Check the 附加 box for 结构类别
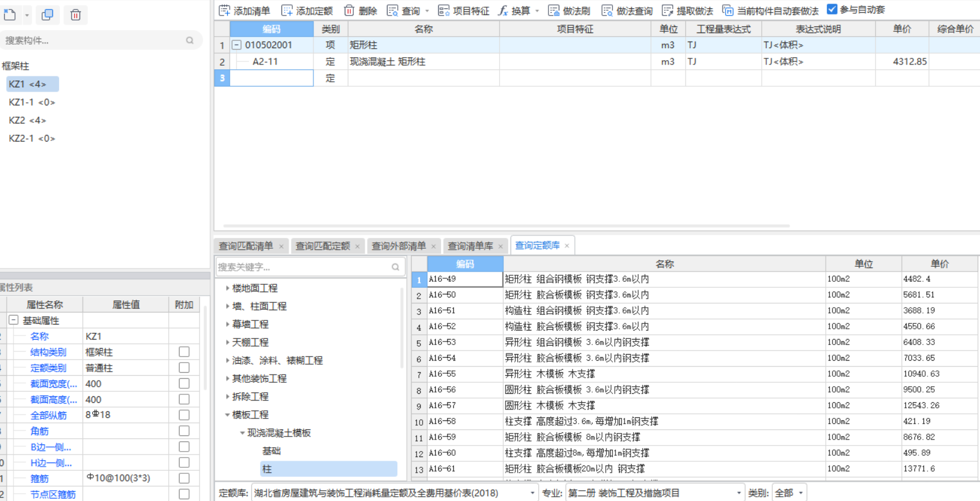The image size is (980, 501). pos(184,352)
